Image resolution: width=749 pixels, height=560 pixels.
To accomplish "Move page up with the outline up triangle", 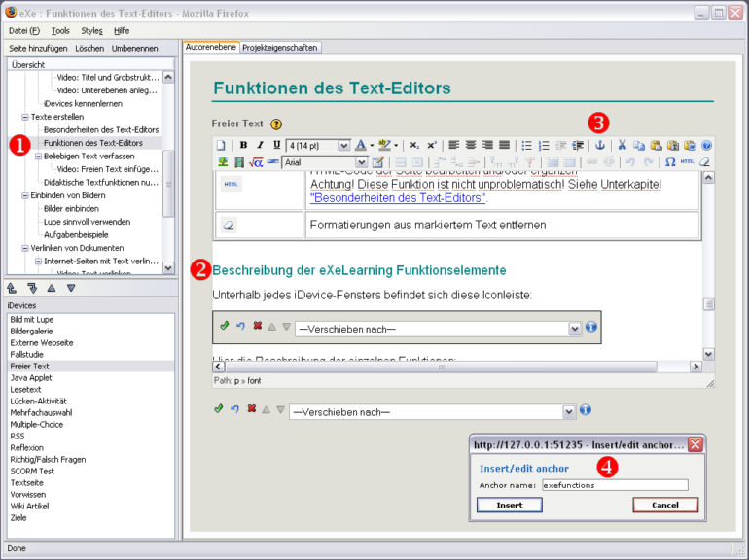I will (x=52, y=288).
